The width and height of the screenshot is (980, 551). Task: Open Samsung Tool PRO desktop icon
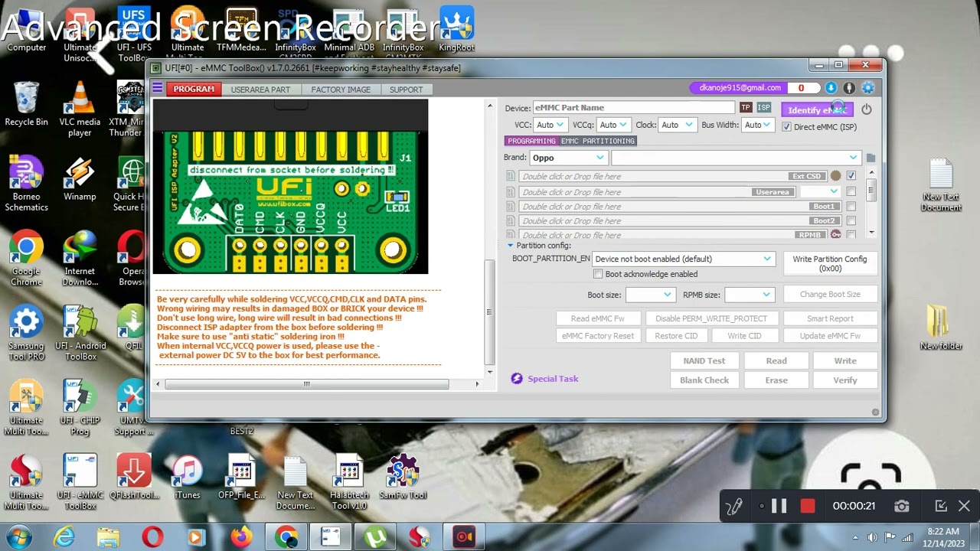tap(26, 333)
